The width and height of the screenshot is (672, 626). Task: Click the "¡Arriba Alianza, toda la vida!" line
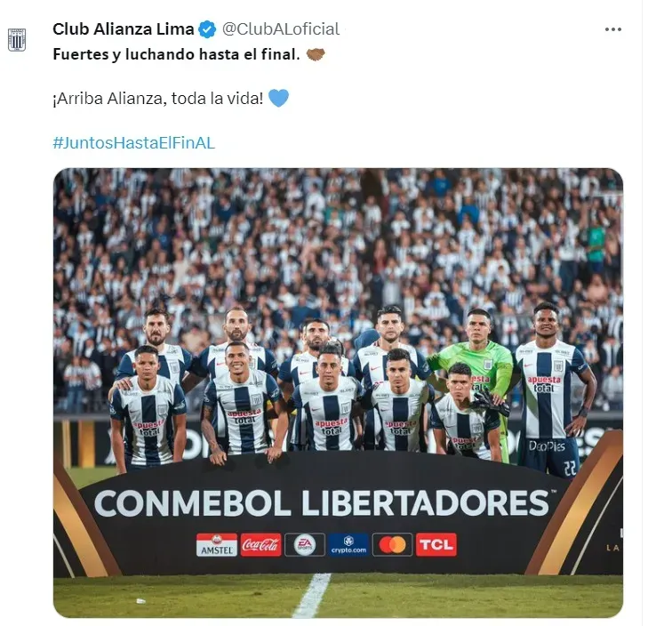click(157, 98)
